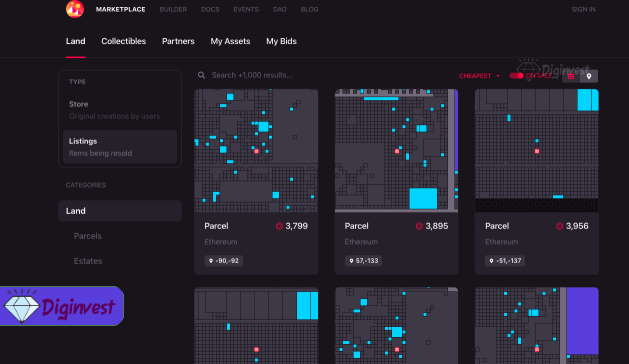
Task: Click coordinates text -90,-92
Action: 227,261
